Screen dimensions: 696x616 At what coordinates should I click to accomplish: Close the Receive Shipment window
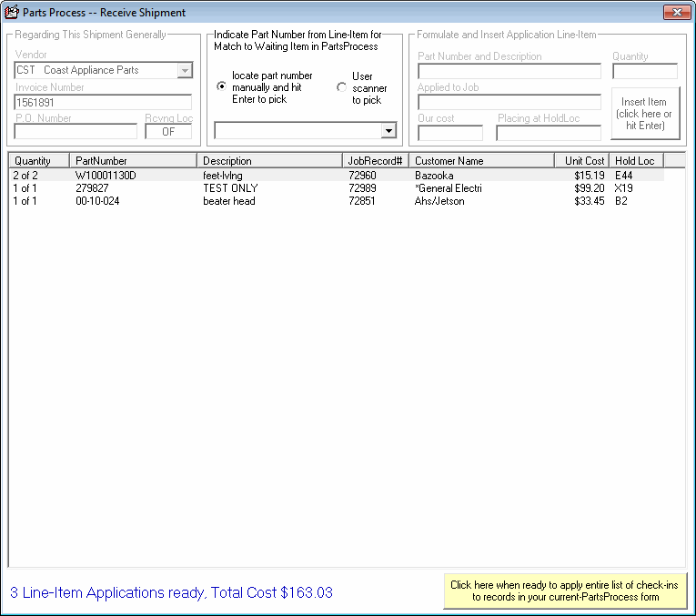(x=675, y=13)
